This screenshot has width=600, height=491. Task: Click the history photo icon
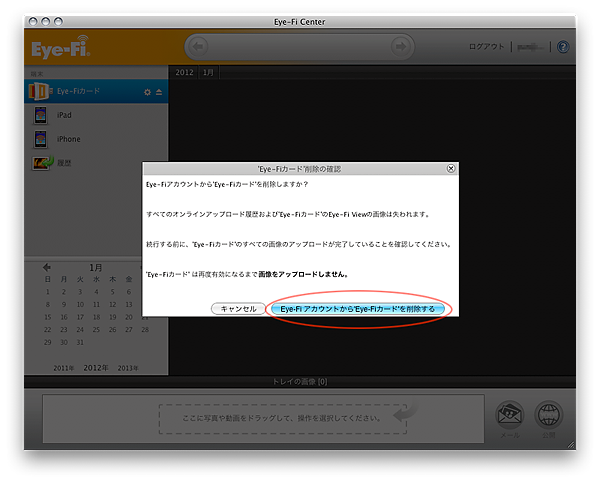pyautogui.click(x=42, y=163)
